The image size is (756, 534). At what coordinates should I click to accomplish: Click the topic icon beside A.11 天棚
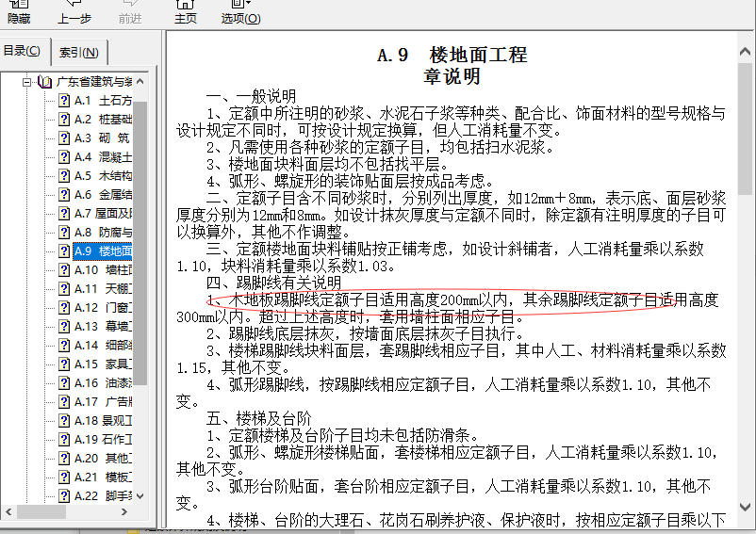64,289
